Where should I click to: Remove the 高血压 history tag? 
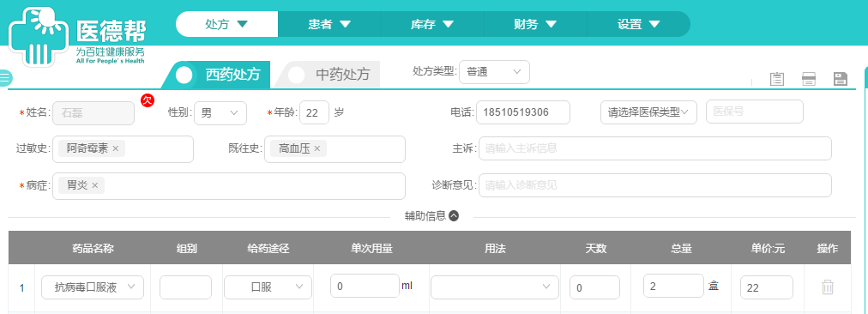pyautogui.click(x=316, y=148)
